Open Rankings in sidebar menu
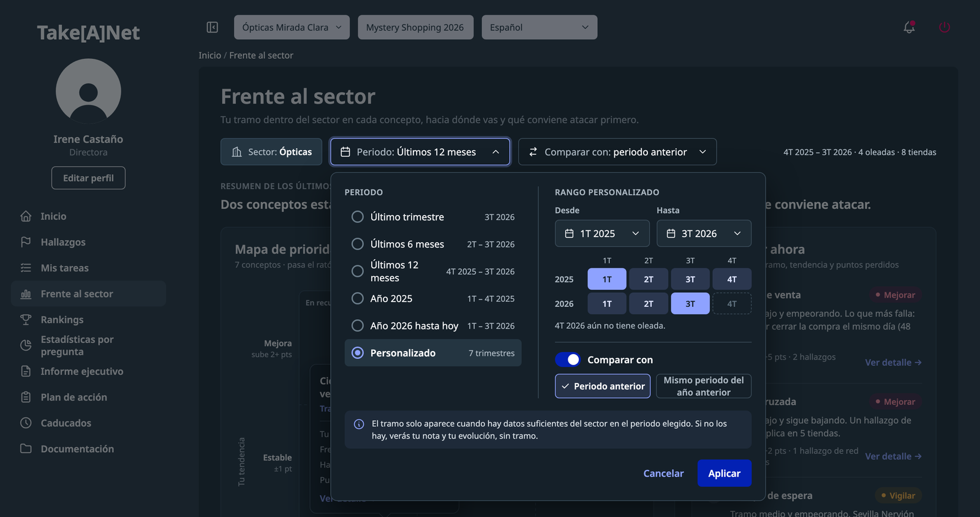 click(89, 320)
